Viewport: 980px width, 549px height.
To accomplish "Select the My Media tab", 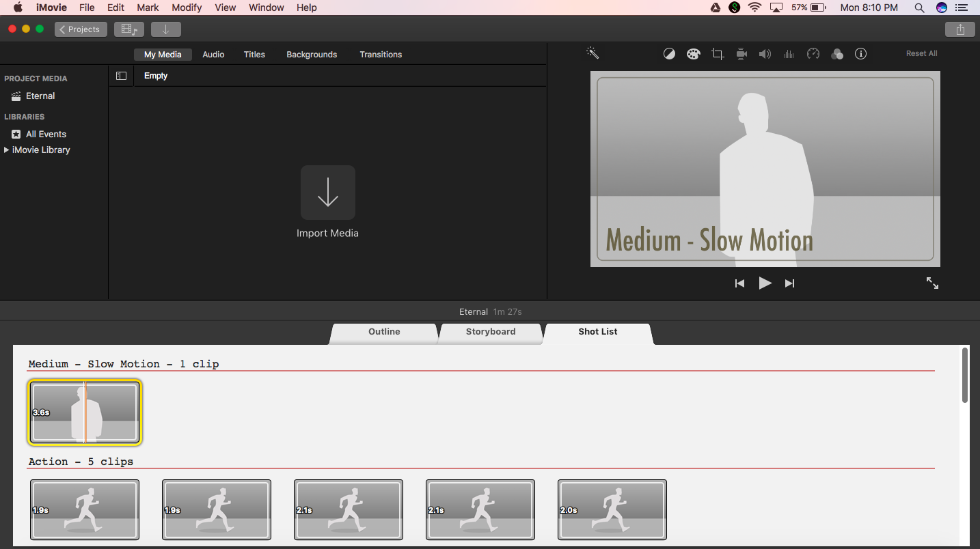I will click(163, 55).
